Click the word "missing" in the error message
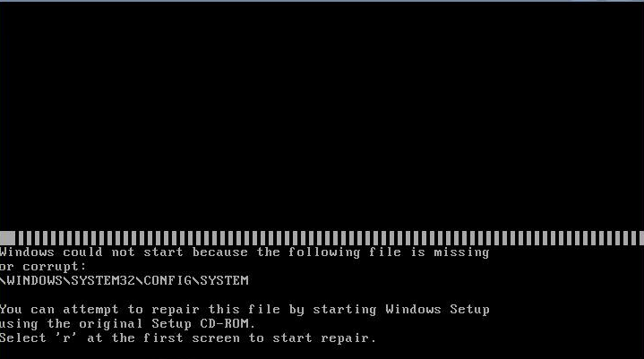 pyautogui.click(x=461, y=252)
